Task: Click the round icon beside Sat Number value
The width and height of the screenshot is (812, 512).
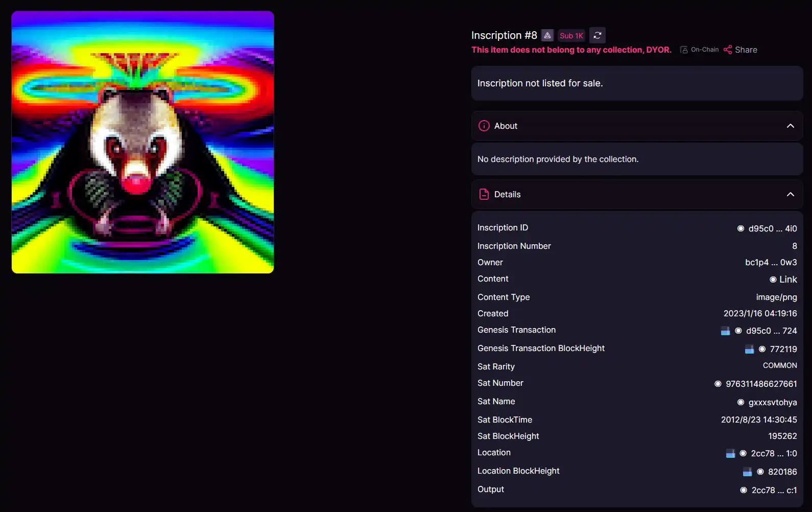Action: [718, 384]
